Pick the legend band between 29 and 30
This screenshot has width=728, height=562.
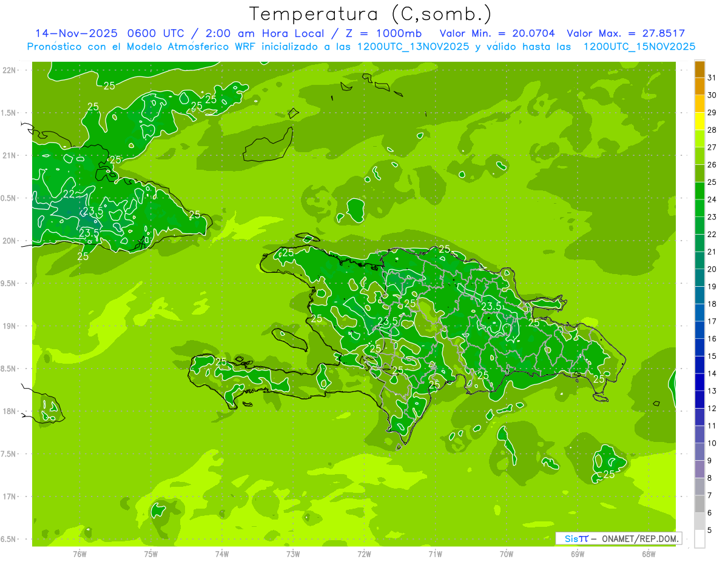[x=699, y=104]
